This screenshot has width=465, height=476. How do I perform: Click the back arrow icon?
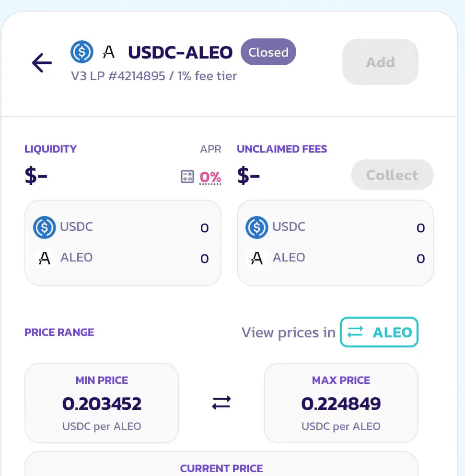42,63
